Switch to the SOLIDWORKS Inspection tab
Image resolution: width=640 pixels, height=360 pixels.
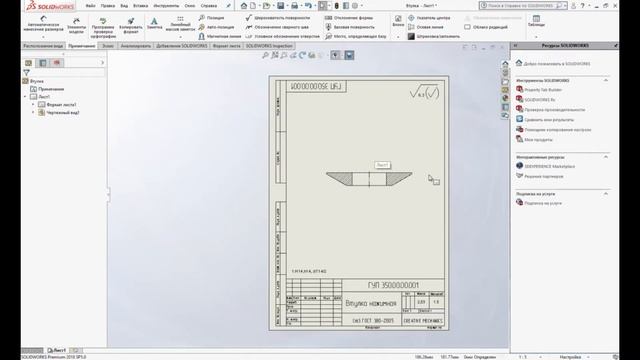pos(269,46)
